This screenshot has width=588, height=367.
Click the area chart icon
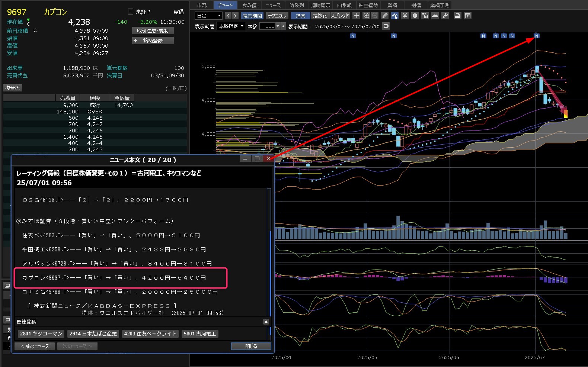tap(435, 16)
